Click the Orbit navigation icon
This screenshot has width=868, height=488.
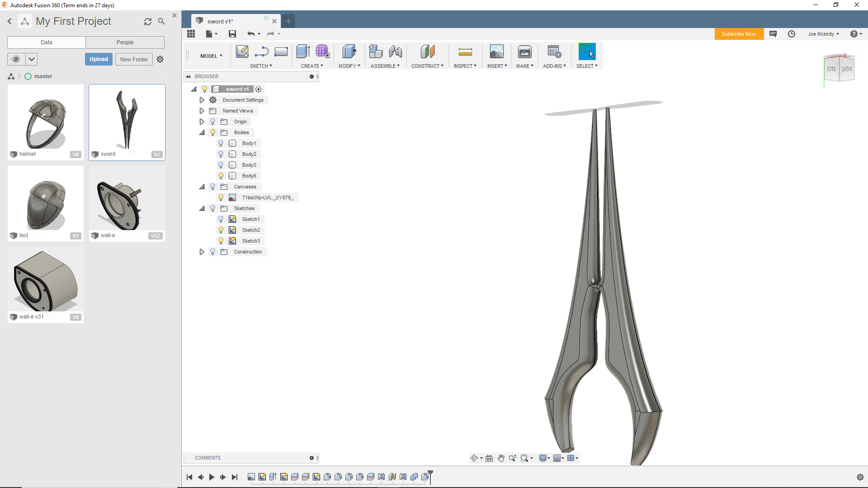click(474, 458)
